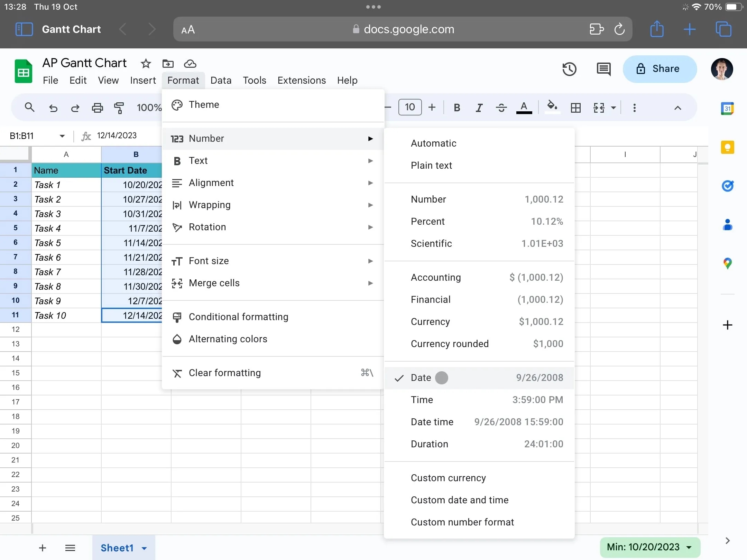
Task: Click the print icon in toolbar
Action: [97, 108]
